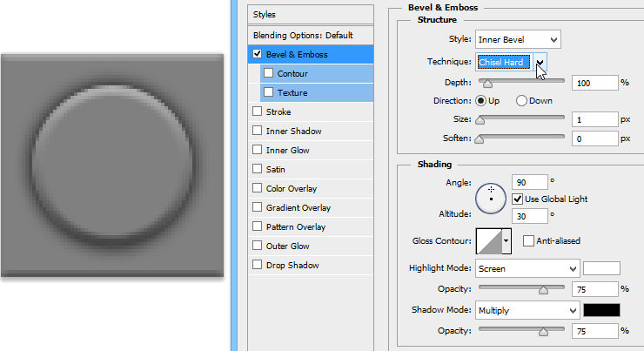The height and width of the screenshot is (351, 644).
Task: Enable the Texture sub-effect checkbox
Action: point(268,92)
